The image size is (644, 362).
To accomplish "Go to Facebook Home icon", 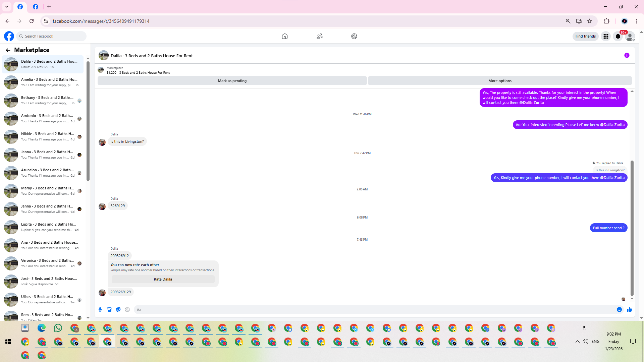I will tap(284, 36).
